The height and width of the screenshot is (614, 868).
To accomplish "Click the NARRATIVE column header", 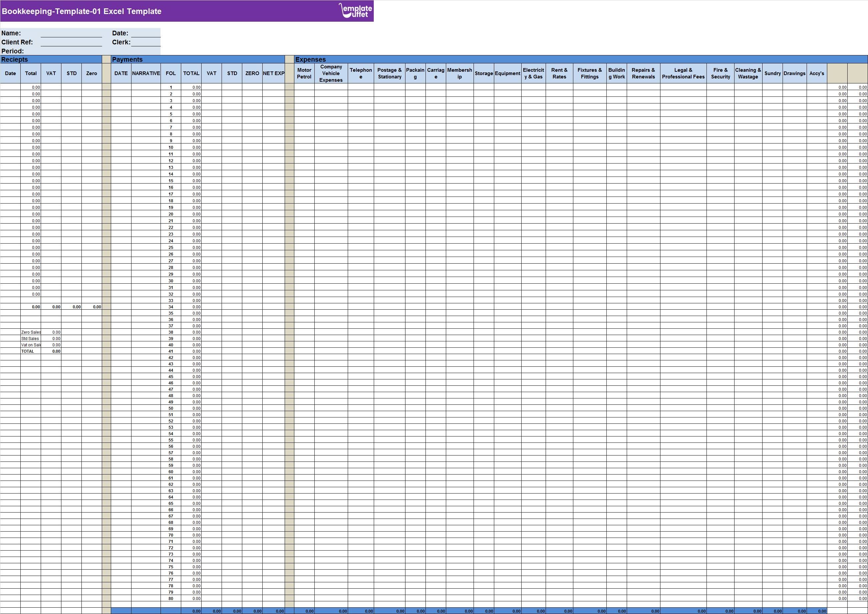I will pyautogui.click(x=146, y=73).
